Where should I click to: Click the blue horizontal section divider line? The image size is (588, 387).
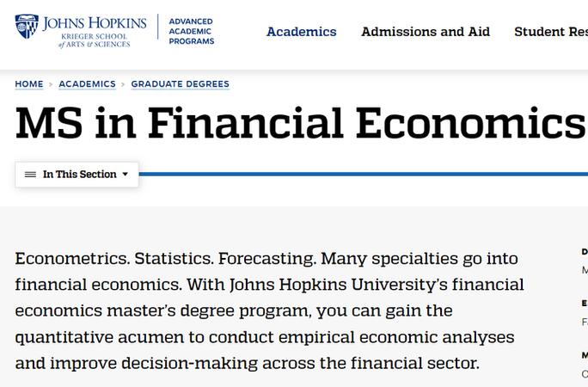(x=364, y=174)
